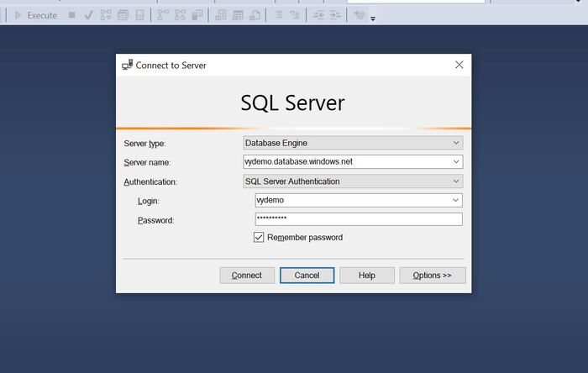
Task: Click the Password input field
Action: [x=359, y=219]
